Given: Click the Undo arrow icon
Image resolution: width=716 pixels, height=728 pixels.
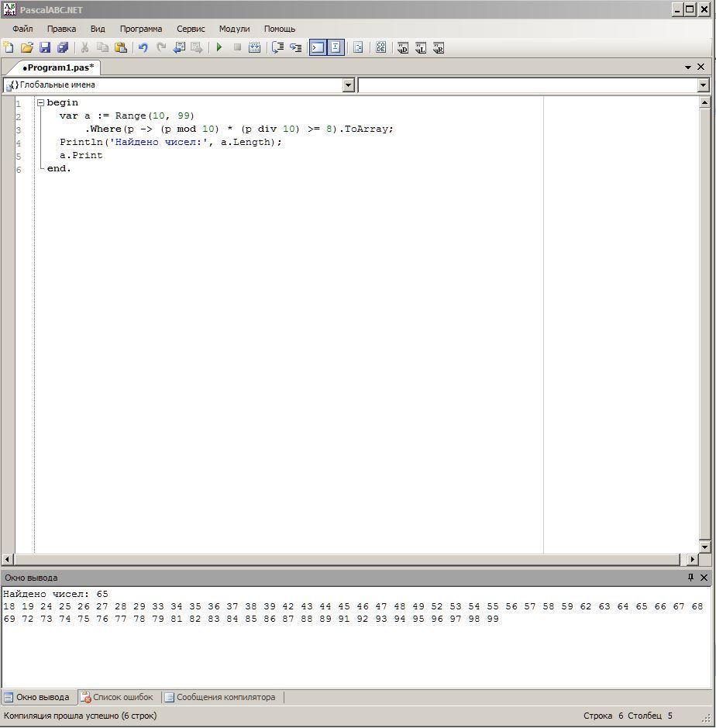Looking at the screenshot, I should coord(143,48).
